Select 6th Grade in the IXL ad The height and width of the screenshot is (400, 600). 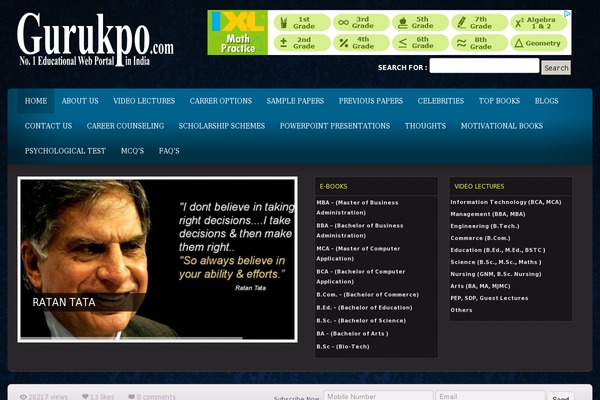pyautogui.click(x=420, y=42)
